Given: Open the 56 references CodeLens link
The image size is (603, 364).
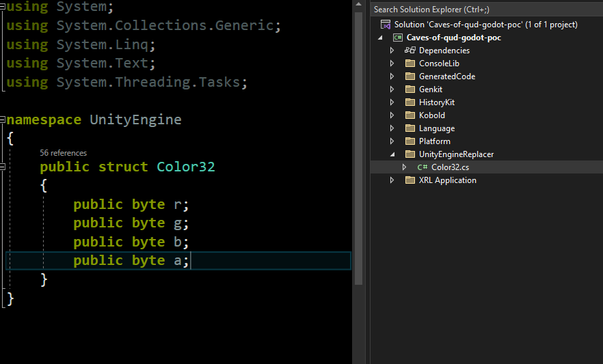Looking at the screenshot, I should 63,153.
